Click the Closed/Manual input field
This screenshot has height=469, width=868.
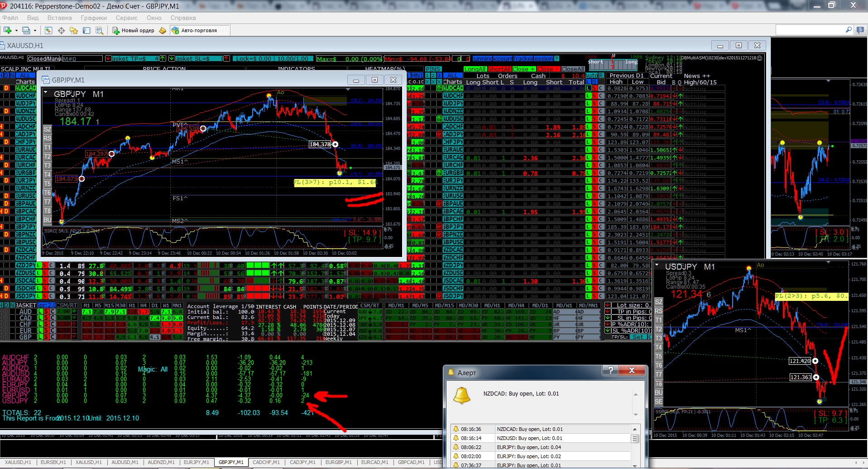[44, 58]
